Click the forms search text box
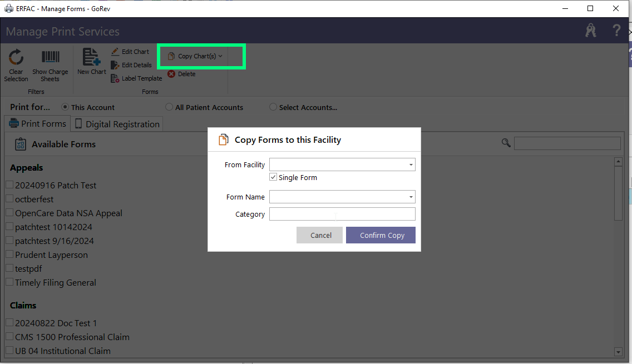Screen dimensions: 632x364 coord(567,143)
